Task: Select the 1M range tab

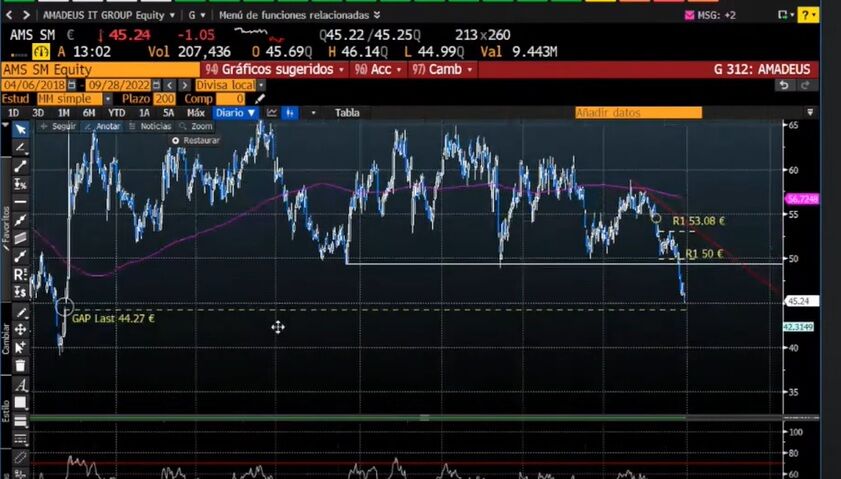Action: coord(63,113)
